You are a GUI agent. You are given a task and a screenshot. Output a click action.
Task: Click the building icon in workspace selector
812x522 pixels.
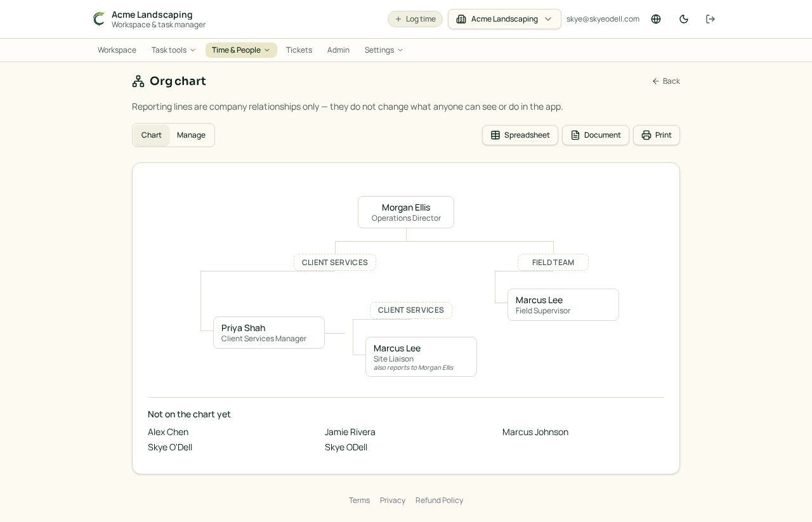coord(461,19)
